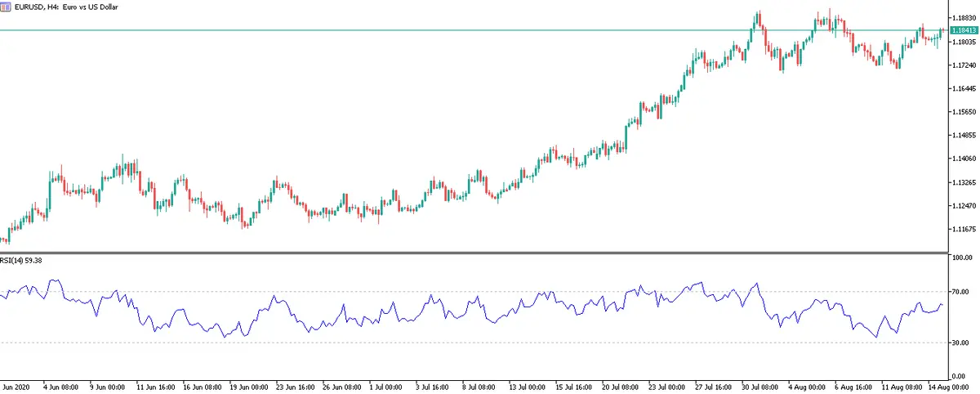Click the 14 Aug 00:00 time label
This screenshot has height=394, width=980.
pyautogui.click(x=950, y=385)
